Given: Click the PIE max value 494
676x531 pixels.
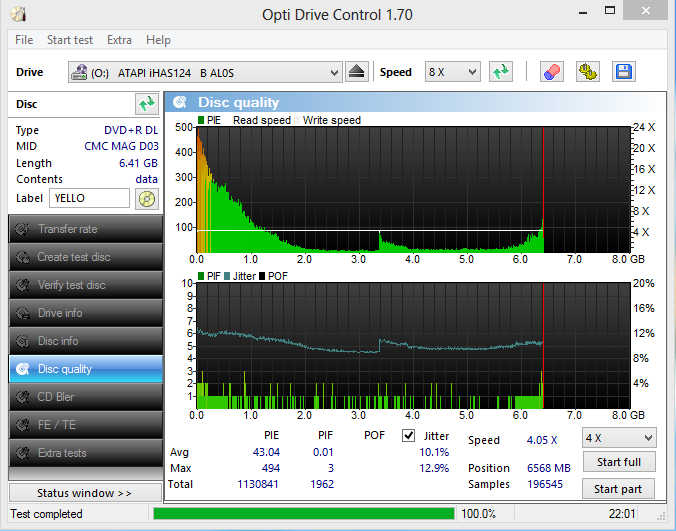Looking at the screenshot, I should [271, 468].
